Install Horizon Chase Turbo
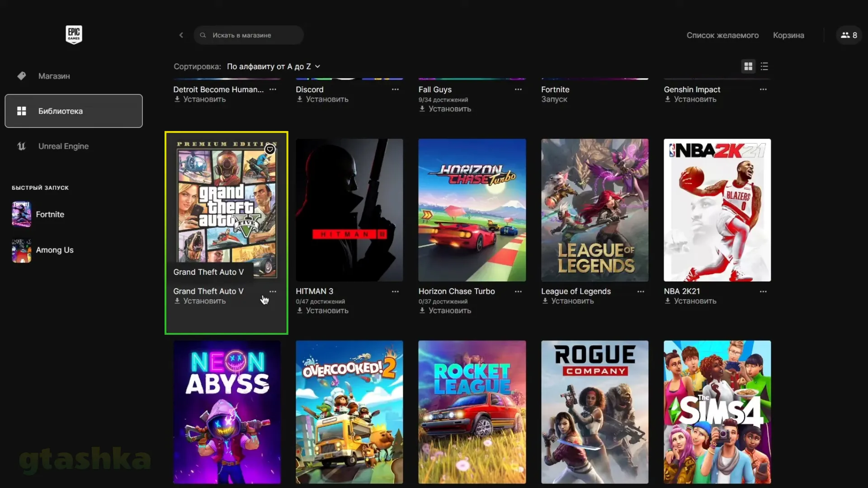868x488 pixels. click(x=445, y=310)
